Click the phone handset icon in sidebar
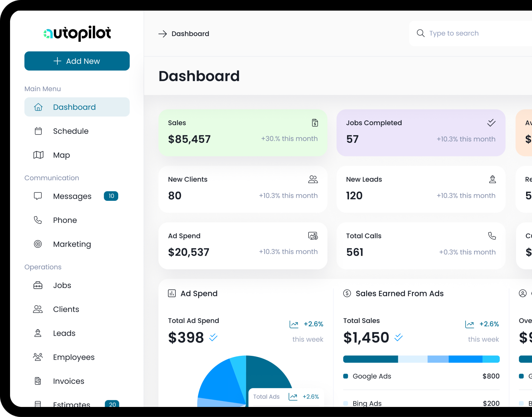This screenshot has width=532, height=417. tap(38, 220)
